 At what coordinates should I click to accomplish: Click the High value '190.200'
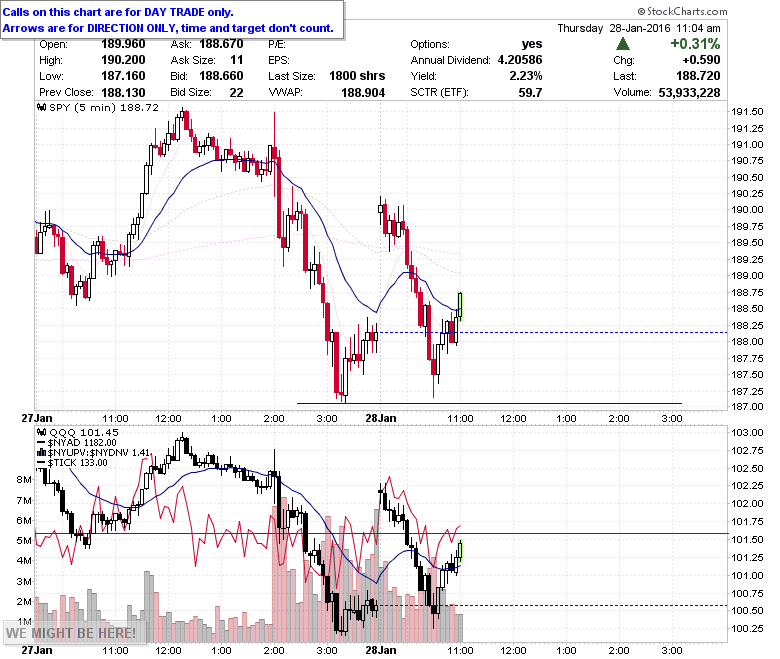[123, 60]
